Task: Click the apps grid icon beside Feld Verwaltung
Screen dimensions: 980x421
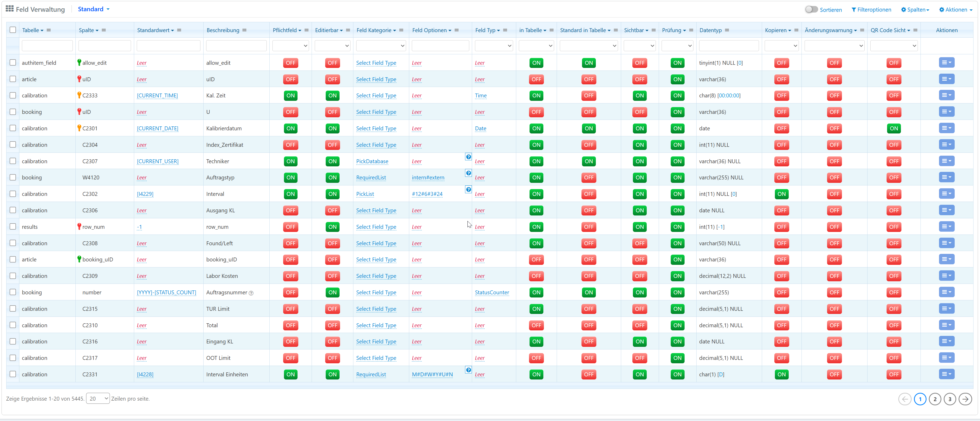Action: [x=9, y=9]
